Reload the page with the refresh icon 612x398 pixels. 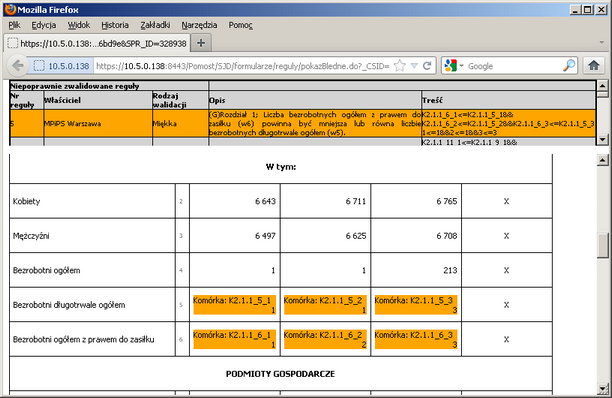[x=427, y=66]
